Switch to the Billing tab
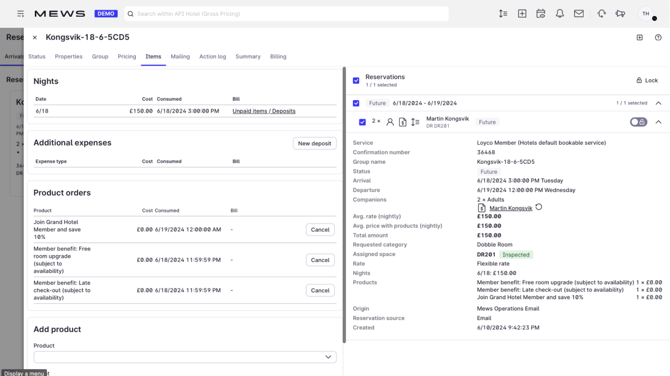The image size is (670, 376). click(278, 56)
